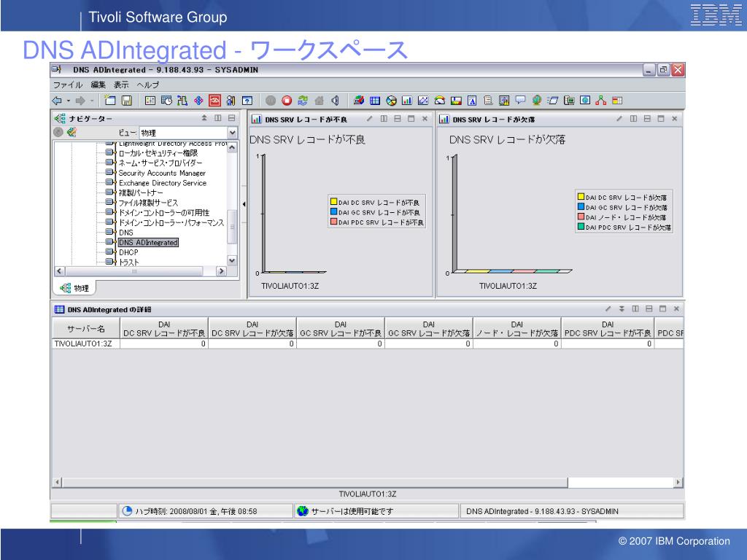The image size is (747, 560).
Task: Select ファイル複製サービス in the navigator tree
Action: pyautogui.click(x=148, y=203)
